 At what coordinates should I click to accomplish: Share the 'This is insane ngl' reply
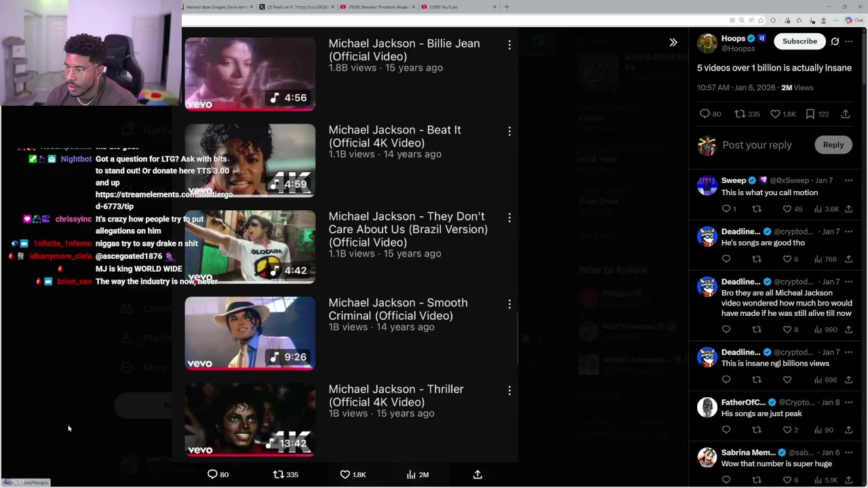point(848,380)
